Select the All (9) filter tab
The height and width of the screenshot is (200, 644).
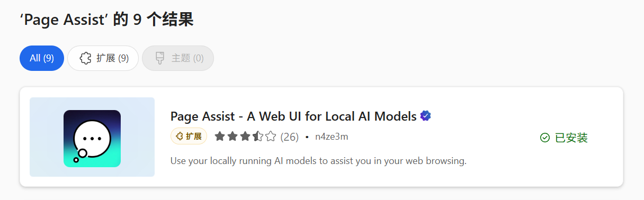click(42, 58)
